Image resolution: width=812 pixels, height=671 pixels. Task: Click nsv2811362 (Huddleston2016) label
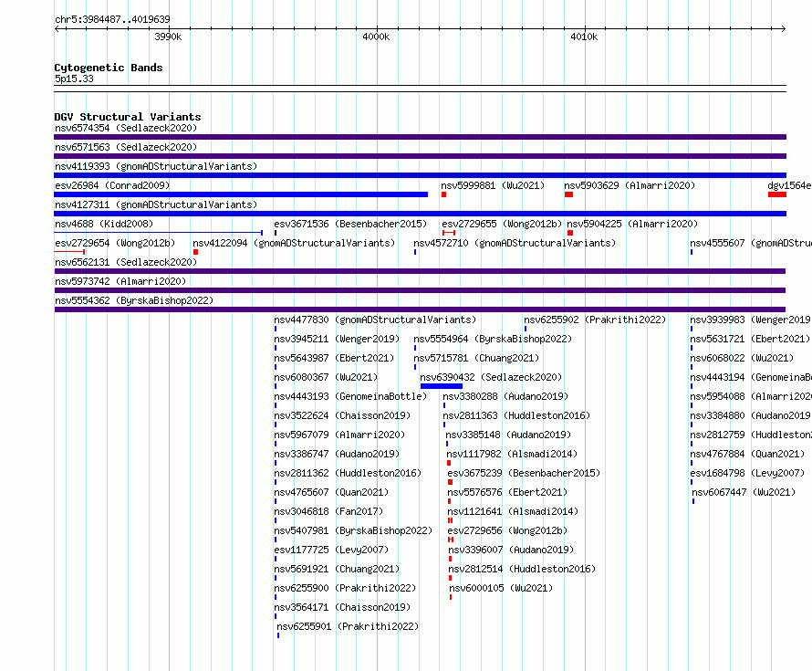348,473
